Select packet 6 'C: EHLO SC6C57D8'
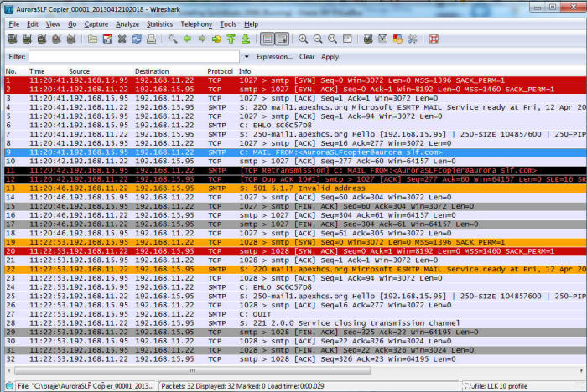 coord(295,126)
